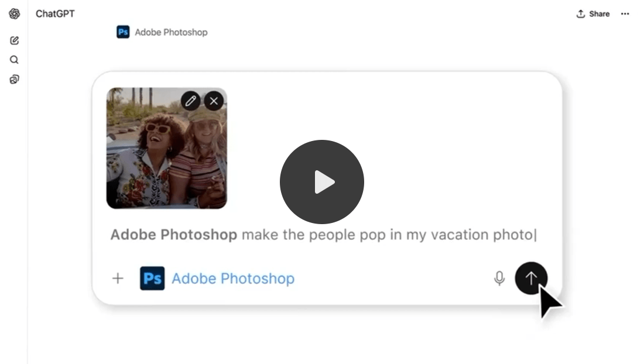Open search chats magnifier icon
Image resolution: width=644 pixels, height=364 pixels.
pyautogui.click(x=15, y=60)
